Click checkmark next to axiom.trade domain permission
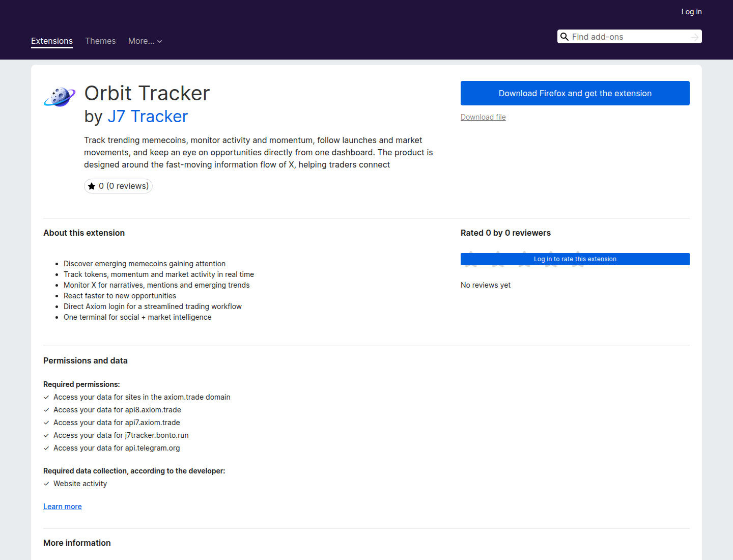The height and width of the screenshot is (560, 733). click(46, 397)
